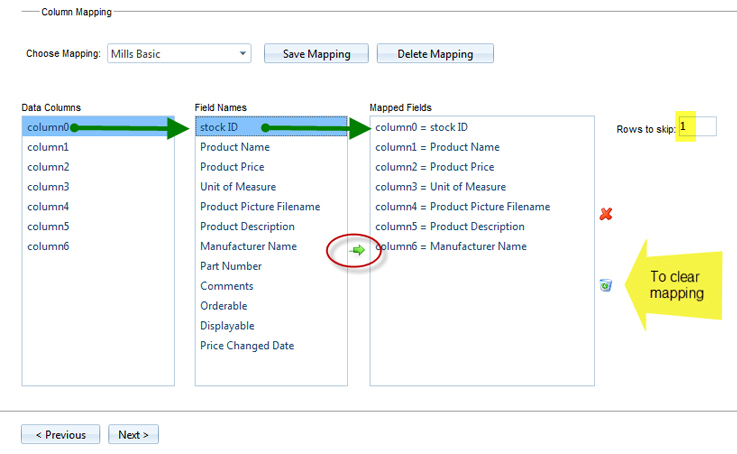Click the recycle bin clear mapping icon
Image resolution: width=737 pixels, height=454 pixels.
click(x=605, y=286)
